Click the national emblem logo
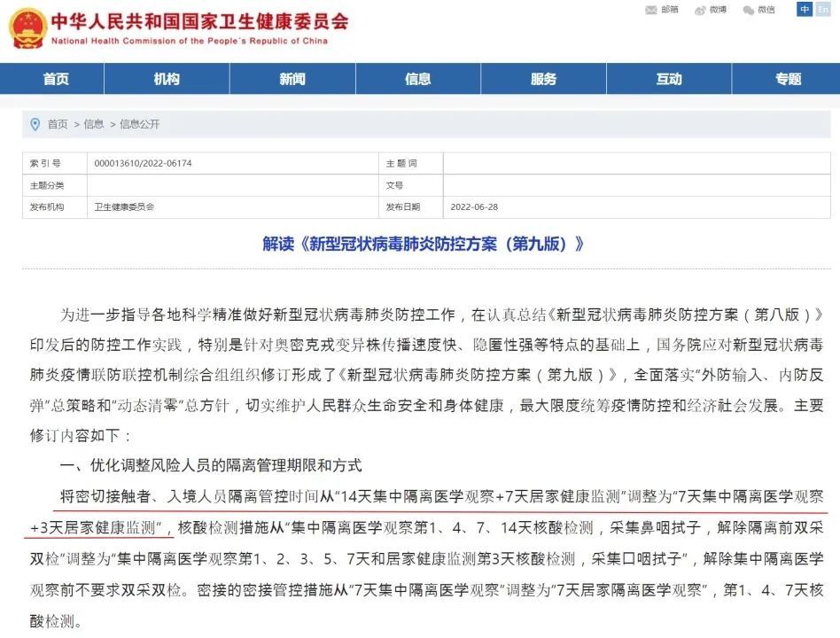 tap(27, 29)
